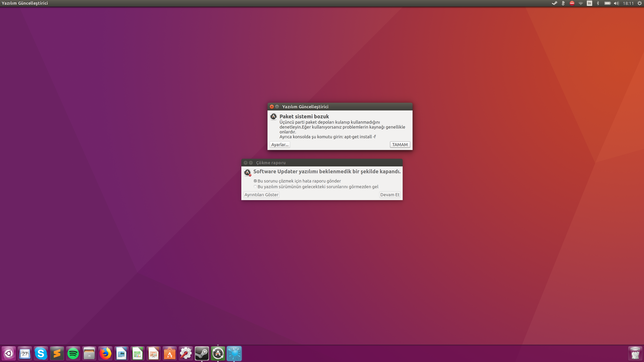Click the Yazılım Güncelleştirici dialog title bar
The width and height of the screenshot is (644, 362).
(x=340, y=107)
